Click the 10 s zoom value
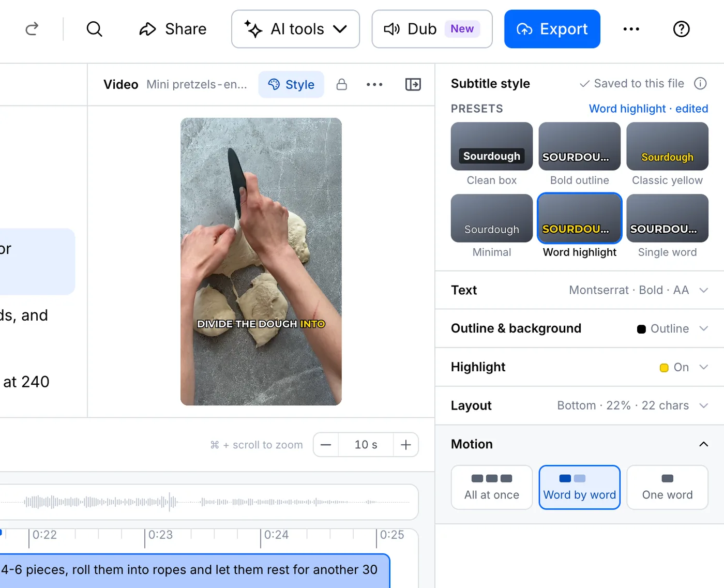 [x=366, y=445]
